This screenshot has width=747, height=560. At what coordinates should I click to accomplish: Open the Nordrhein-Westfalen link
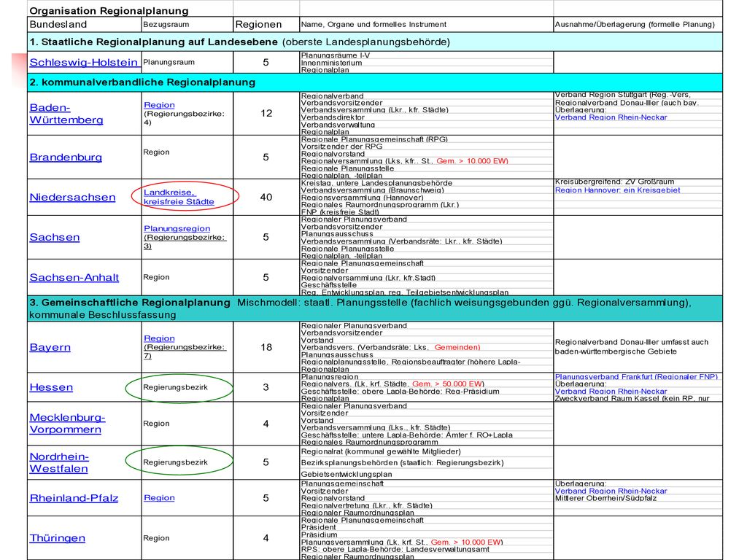pyautogui.click(x=59, y=462)
